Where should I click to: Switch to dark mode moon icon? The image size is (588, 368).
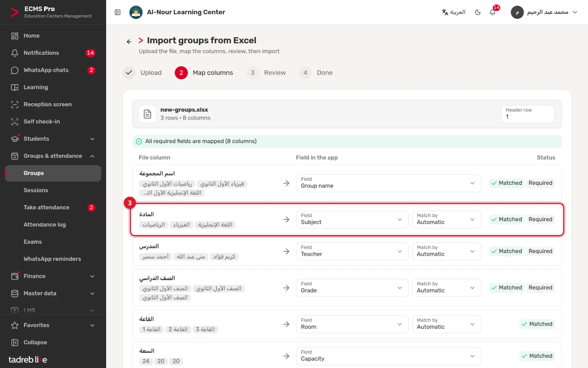(x=478, y=12)
